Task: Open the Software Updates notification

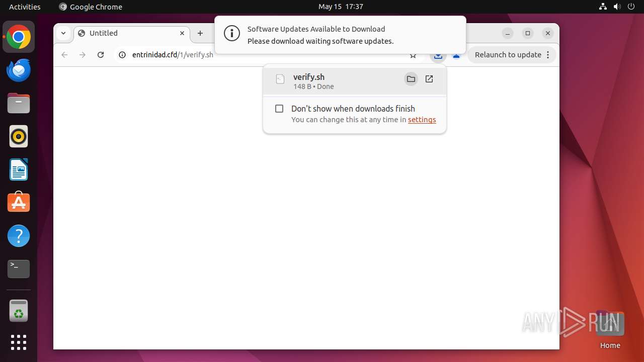Action: click(340, 35)
